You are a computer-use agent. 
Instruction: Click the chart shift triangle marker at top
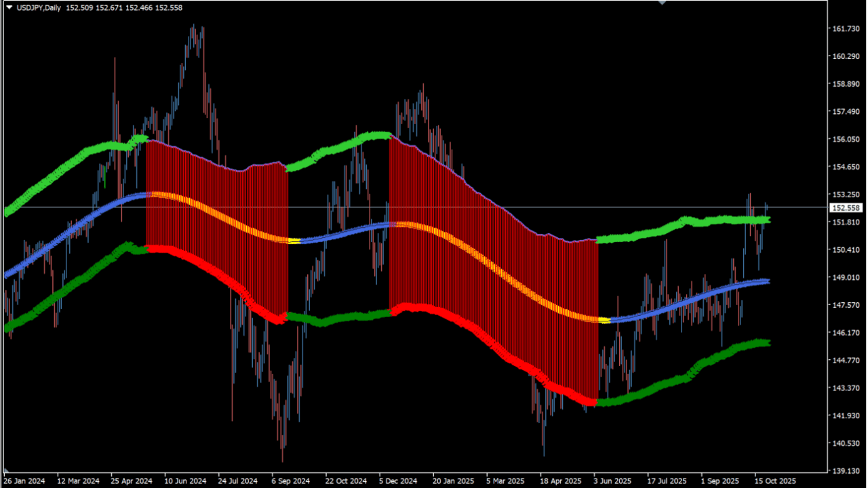[x=662, y=3]
